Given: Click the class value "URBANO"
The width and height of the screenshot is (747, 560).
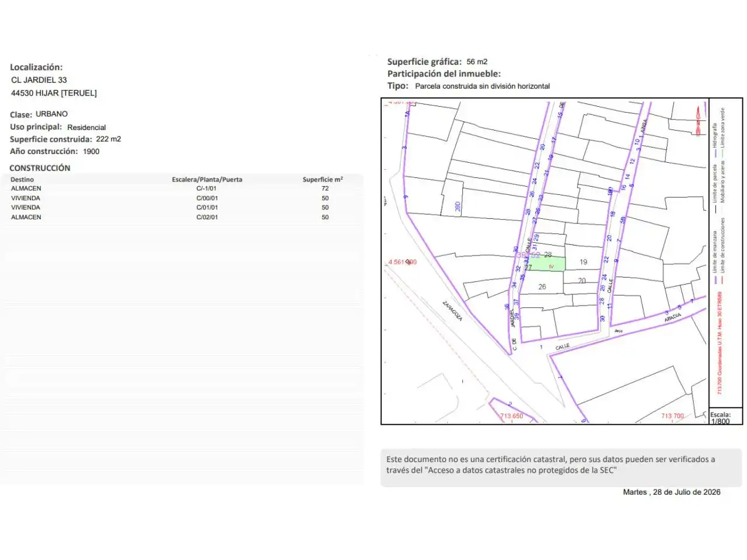Looking at the screenshot, I should [x=51, y=114].
